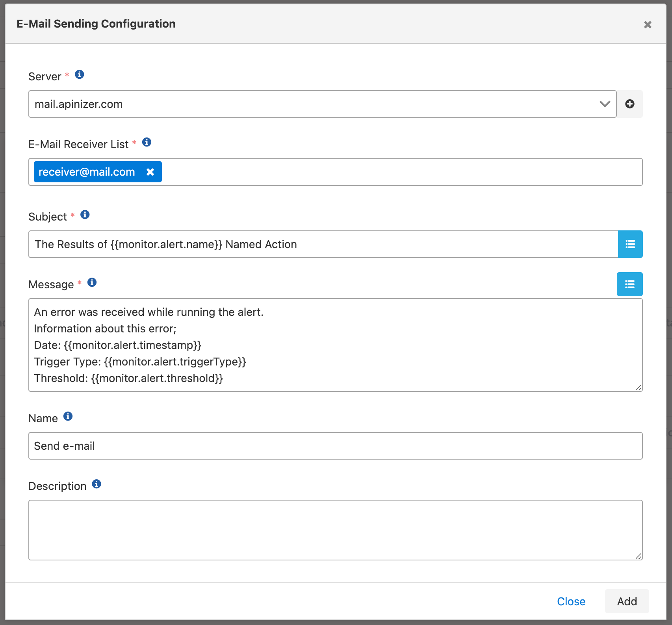
Task: Click empty space in E-Mail Receiver List field
Action: tap(394, 172)
